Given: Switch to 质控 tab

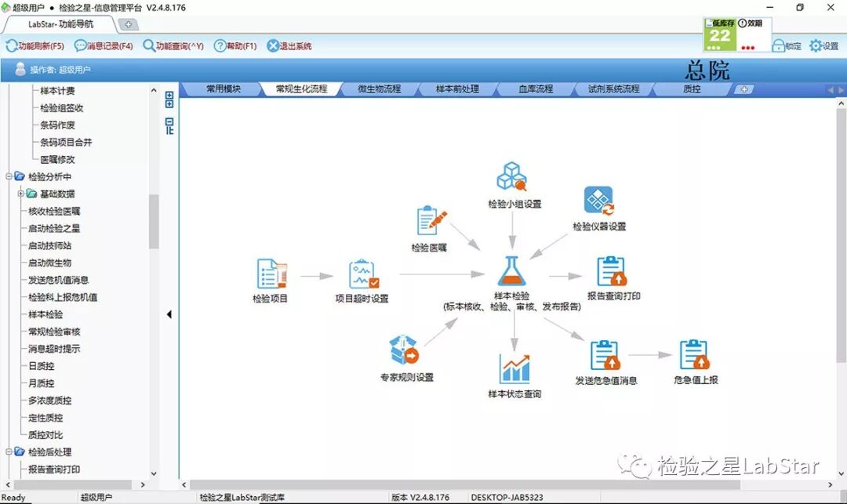Looking at the screenshot, I should coord(692,89).
